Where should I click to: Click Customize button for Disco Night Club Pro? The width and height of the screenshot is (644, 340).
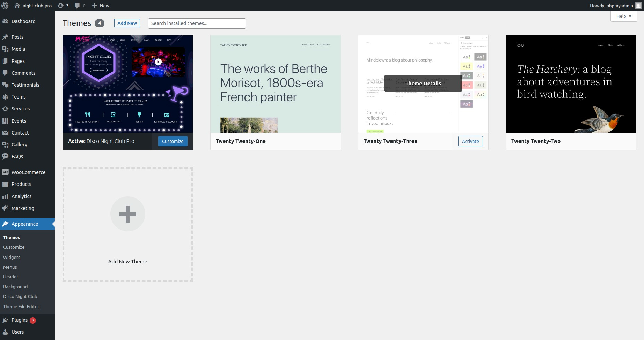tap(173, 141)
